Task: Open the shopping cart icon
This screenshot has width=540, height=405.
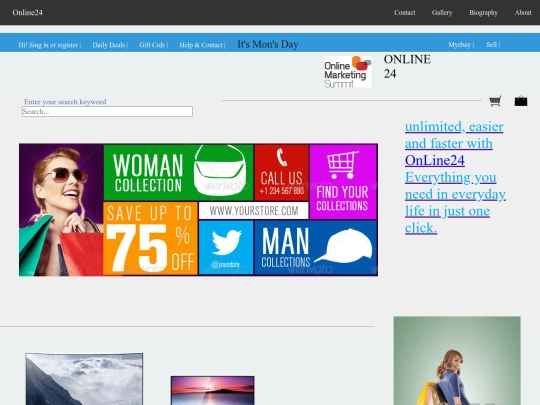Action: pyautogui.click(x=495, y=101)
